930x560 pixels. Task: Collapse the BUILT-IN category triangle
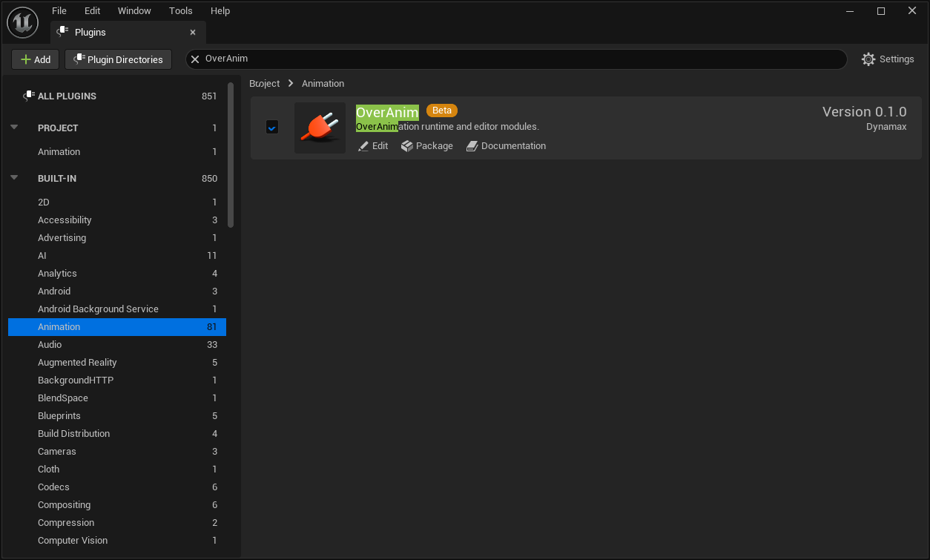[x=14, y=178]
